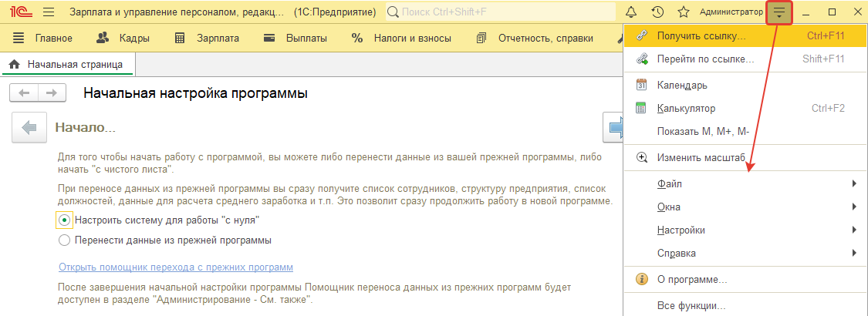The height and width of the screenshot is (316, 868).
Task: Open the Кадры section
Action: (x=123, y=39)
